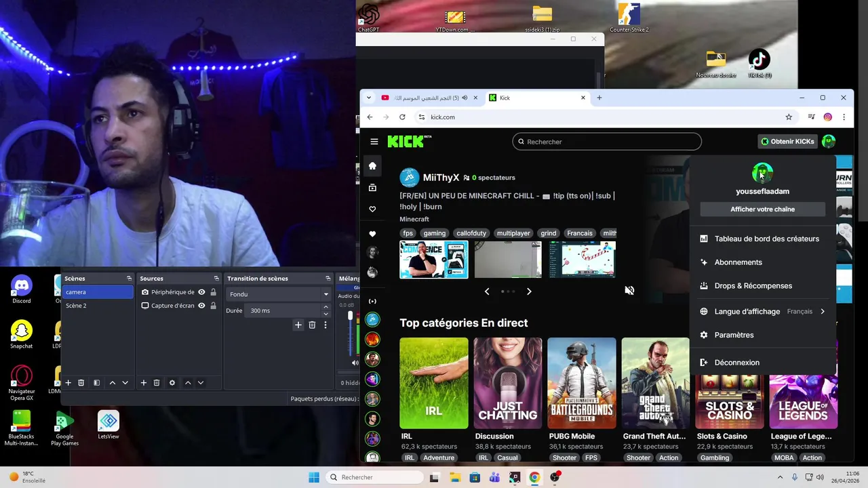Undock the Scènes panel

click(x=129, y=279)
